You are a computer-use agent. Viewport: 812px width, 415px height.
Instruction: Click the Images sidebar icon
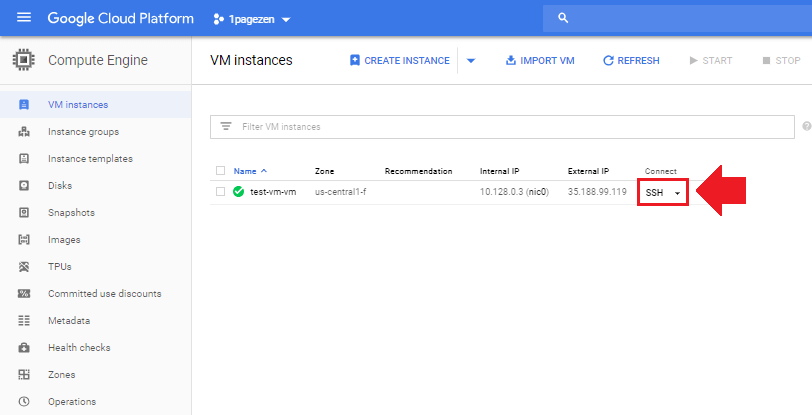click(24, 239)
